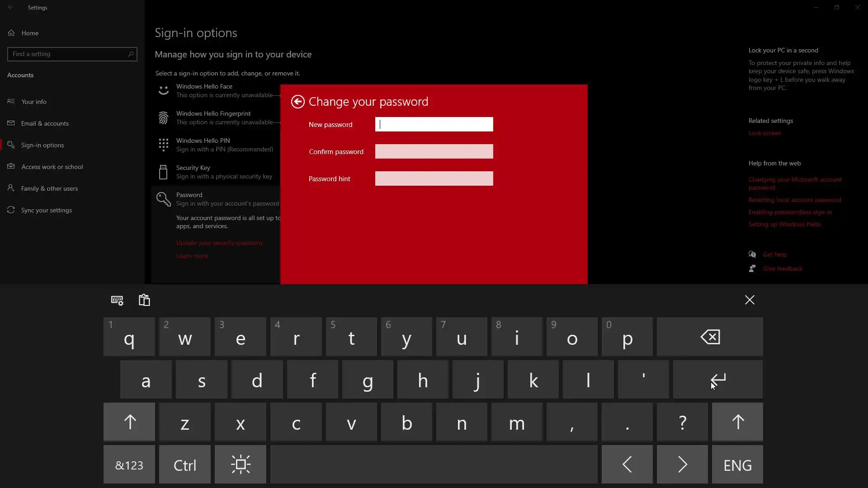The image size is (868, 488).
Task: Tap the emoji/brightness key beside Ctrl
Action: click(241, 465)
